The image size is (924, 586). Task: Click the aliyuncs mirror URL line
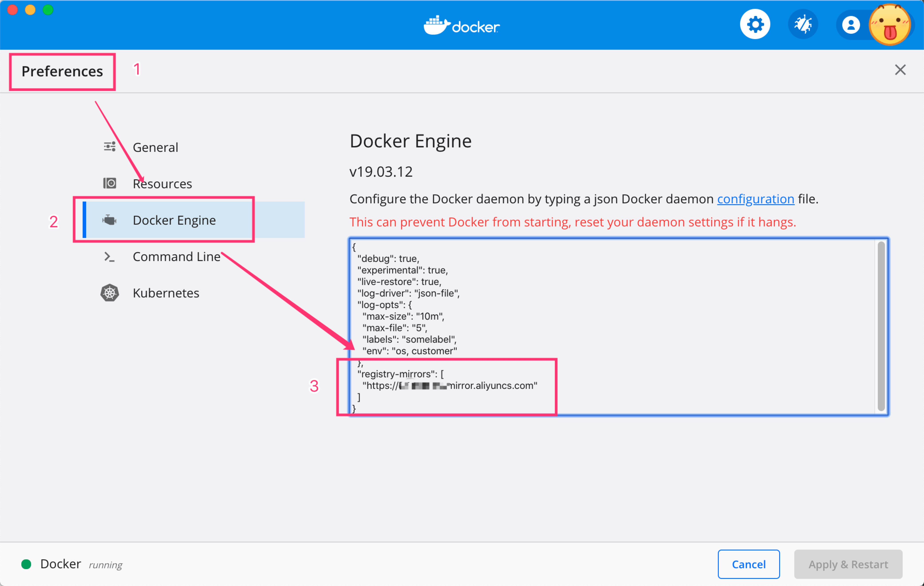450,385
